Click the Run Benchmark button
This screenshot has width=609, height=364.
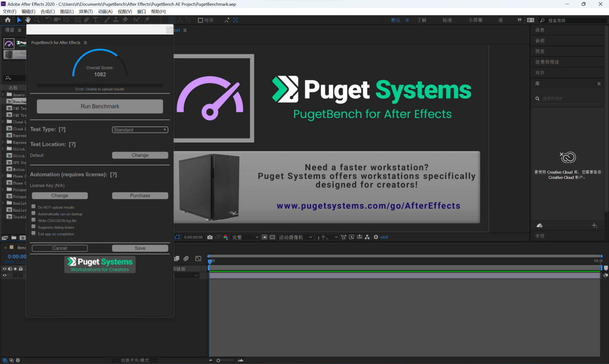point(100,106)
